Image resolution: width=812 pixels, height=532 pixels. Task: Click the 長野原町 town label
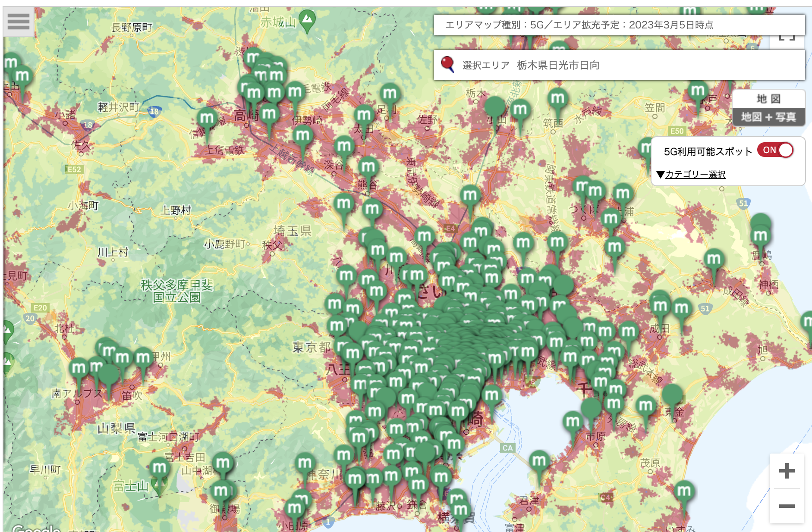(x=132, y=28)
